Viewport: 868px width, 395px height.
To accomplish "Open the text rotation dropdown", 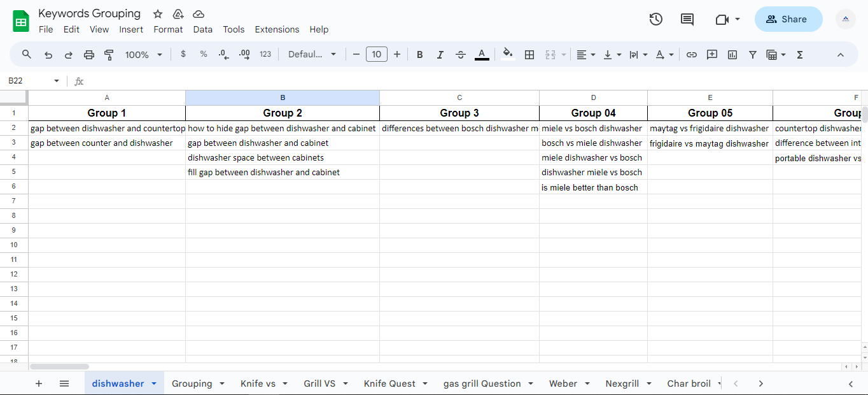I will [x=664, y=55].
